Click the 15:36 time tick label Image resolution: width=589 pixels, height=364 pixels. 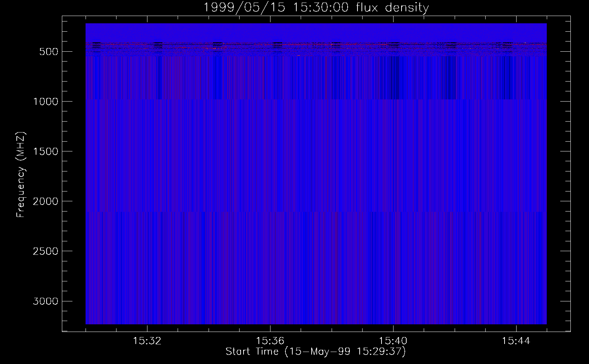[270, 341]
